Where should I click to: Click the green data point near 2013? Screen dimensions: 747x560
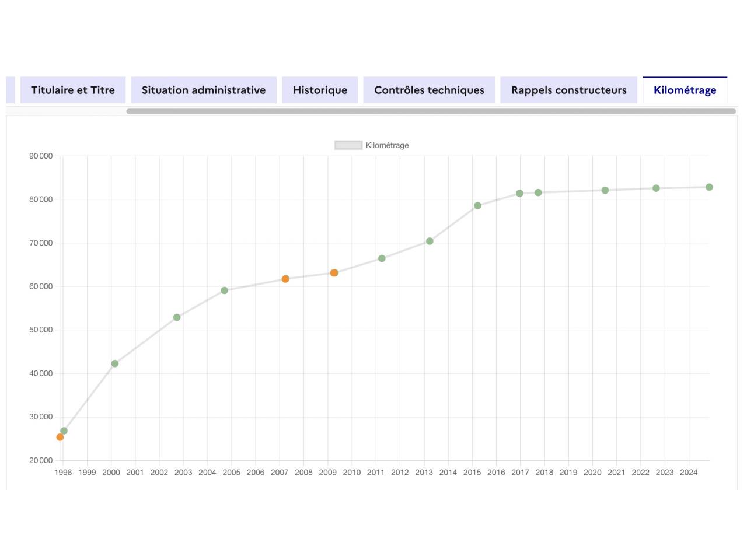(430, 241)
